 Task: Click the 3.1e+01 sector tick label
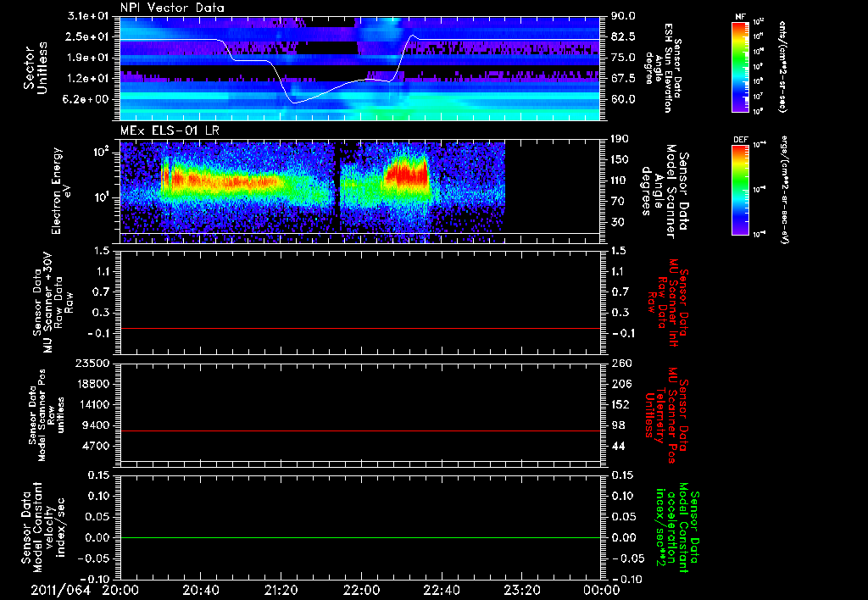89,16
